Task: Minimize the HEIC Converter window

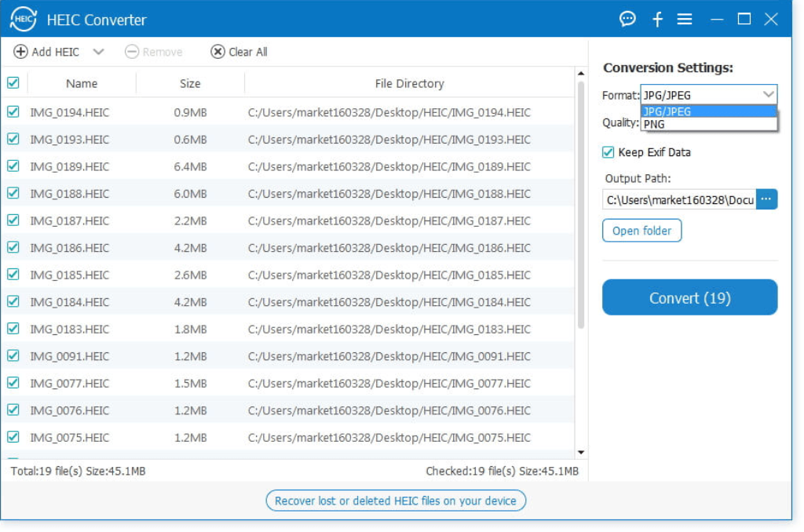Action: click(717, 20)
